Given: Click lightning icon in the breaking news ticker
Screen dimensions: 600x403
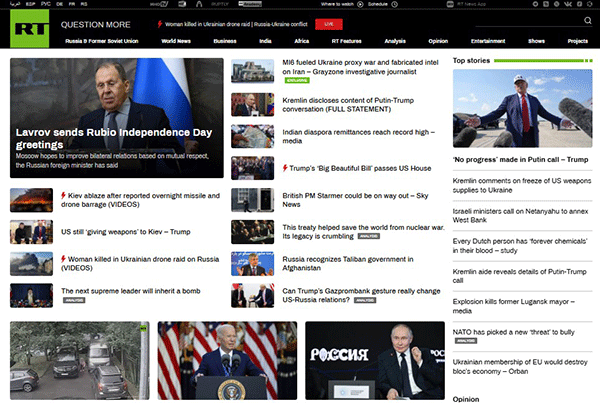Looking at the screenshot, I should (x=160, y=24).
